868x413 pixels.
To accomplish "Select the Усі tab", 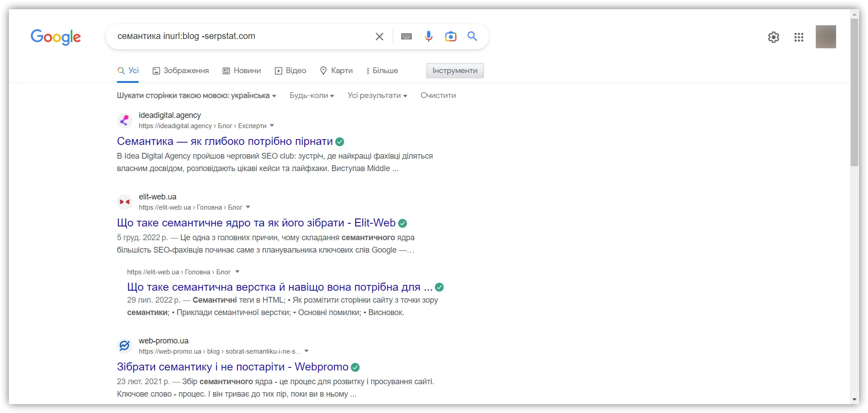I will pos(128,71).
